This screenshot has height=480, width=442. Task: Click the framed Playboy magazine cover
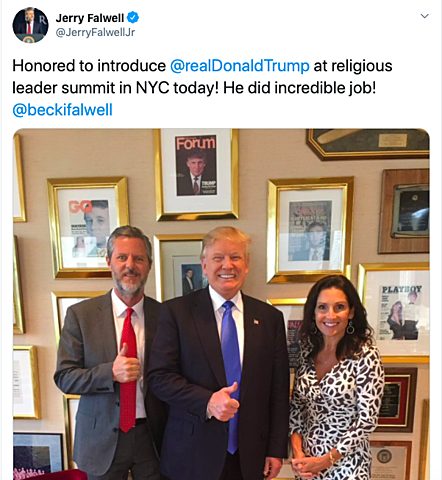397,312
